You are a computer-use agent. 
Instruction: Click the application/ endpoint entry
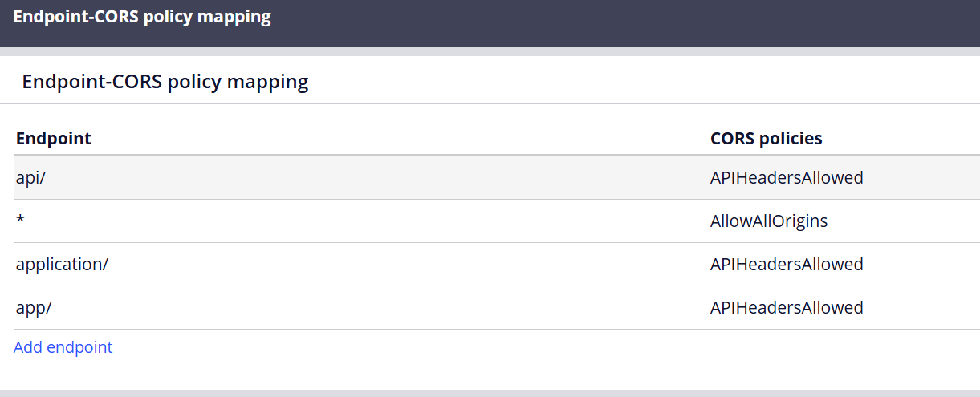62,265
